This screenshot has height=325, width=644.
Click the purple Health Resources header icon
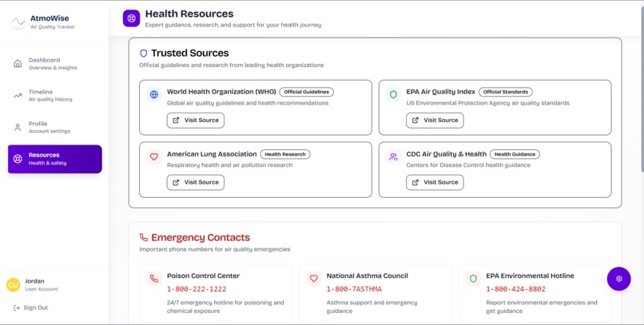131,18
